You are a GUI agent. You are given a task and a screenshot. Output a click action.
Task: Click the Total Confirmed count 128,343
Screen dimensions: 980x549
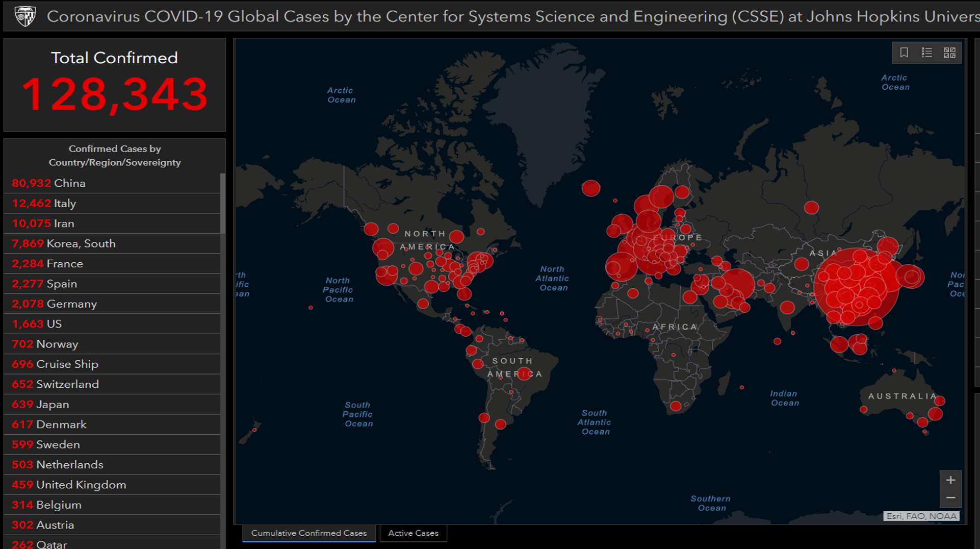tap(115, 94)
